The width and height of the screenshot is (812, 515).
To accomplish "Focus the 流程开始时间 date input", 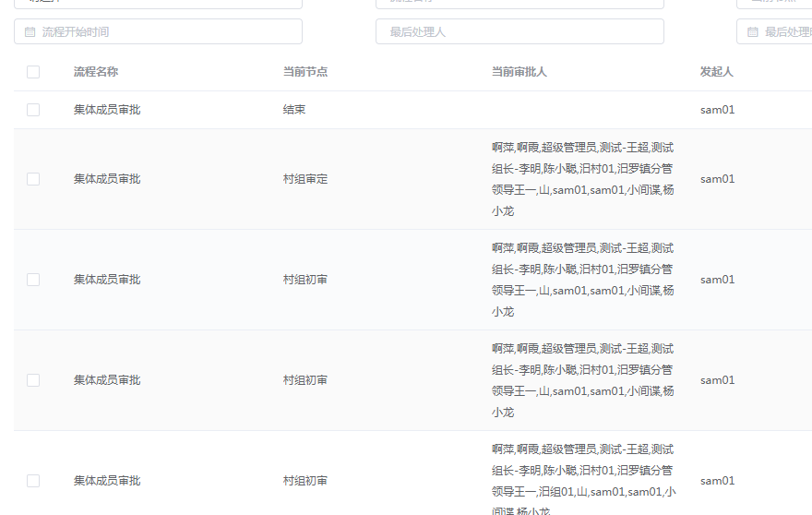I will click(x=158, y=31).
